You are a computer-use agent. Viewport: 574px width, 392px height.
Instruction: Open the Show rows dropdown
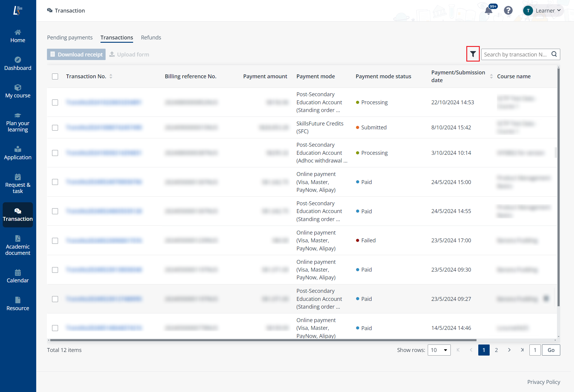tap(439, 350)
